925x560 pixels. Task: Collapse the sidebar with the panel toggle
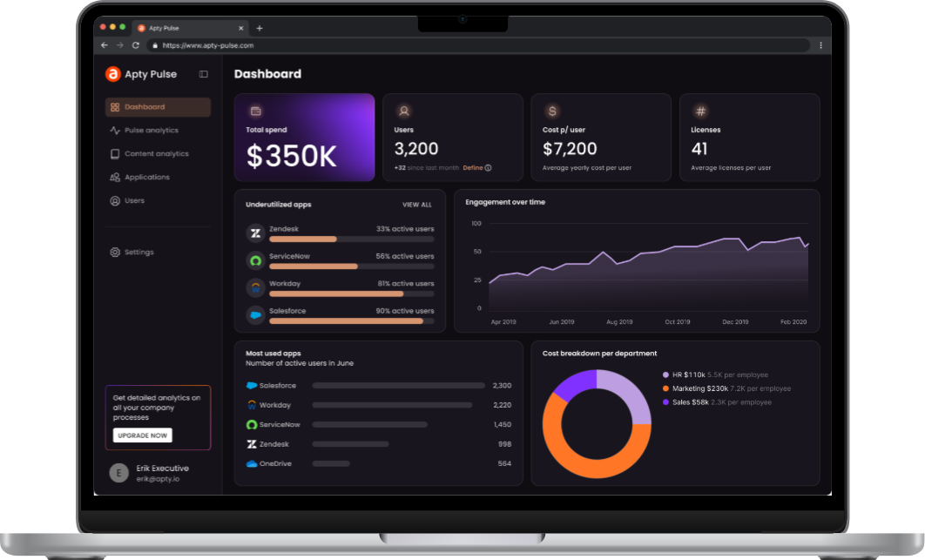pos(204,74)
